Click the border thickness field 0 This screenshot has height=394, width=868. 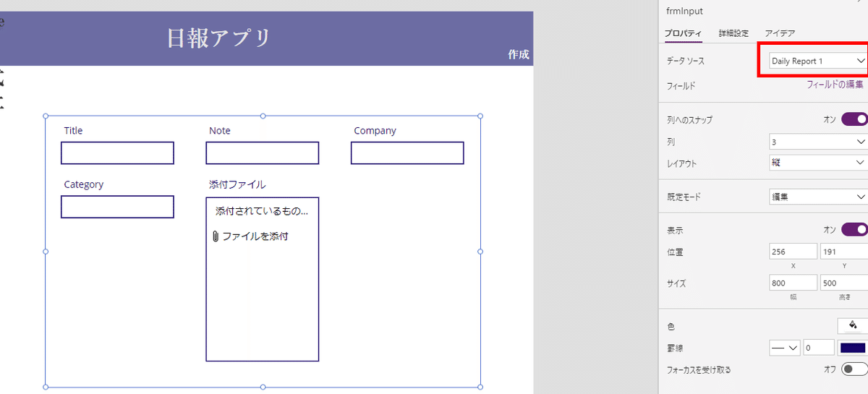pos(819,348)
